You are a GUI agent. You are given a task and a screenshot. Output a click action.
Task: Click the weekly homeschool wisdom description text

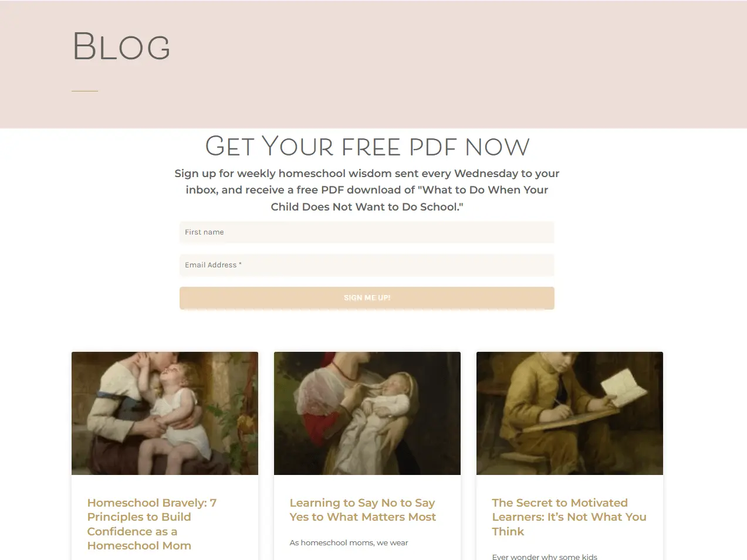(x=367, y=190)
